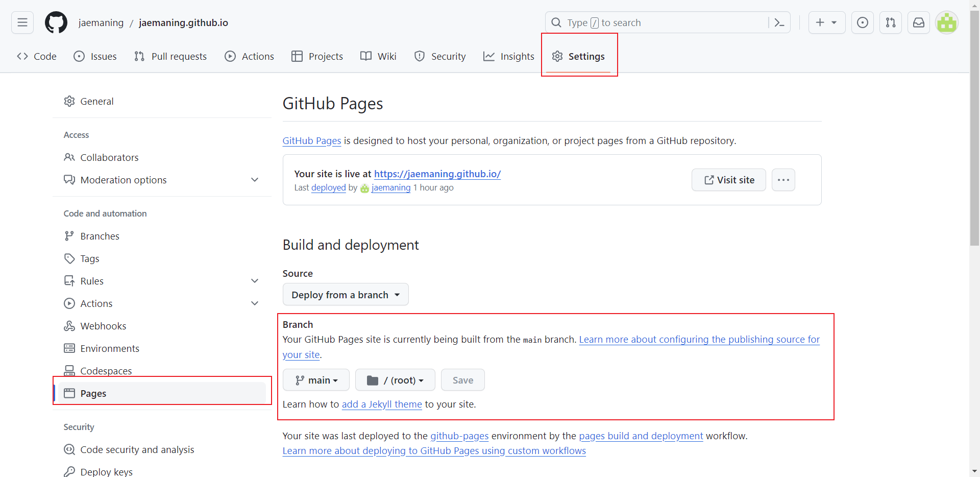Select Pages in the sidebar
This screenshot has height=477, width=980.
pos(162,393)
